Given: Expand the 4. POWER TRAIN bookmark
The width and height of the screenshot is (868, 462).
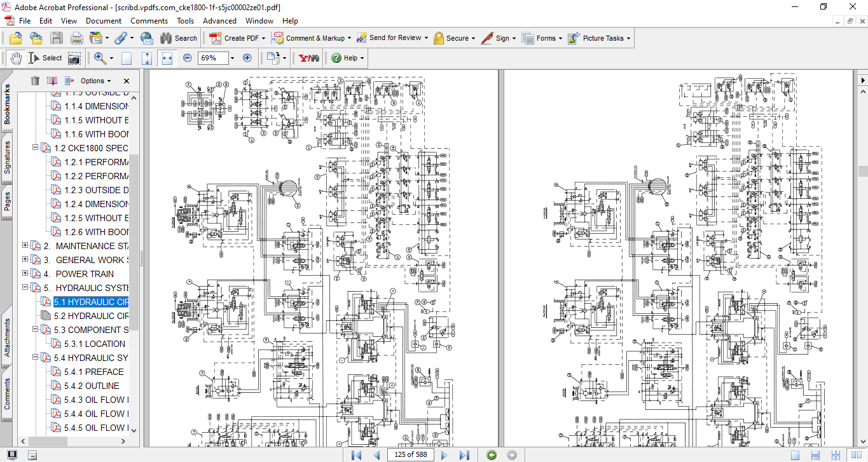Looking at the screenshot, I should [25, 274].
